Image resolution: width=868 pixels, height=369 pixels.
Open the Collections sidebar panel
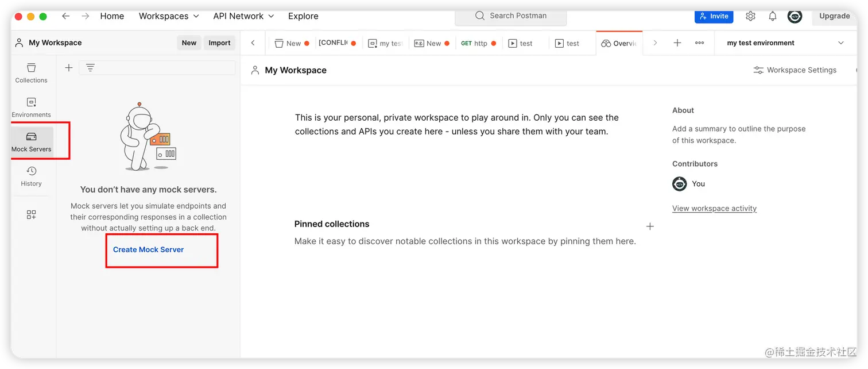click(x=31, y=73)
